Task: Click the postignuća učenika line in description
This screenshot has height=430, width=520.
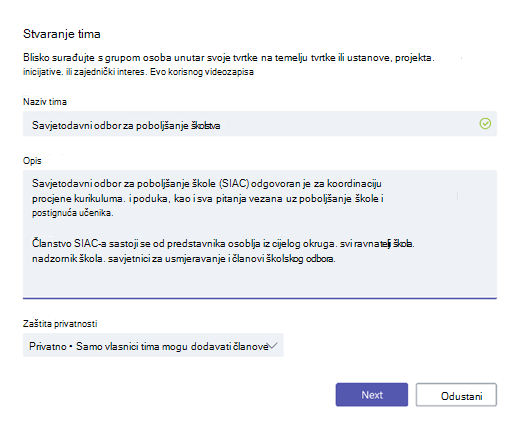Action: (73, 213)
